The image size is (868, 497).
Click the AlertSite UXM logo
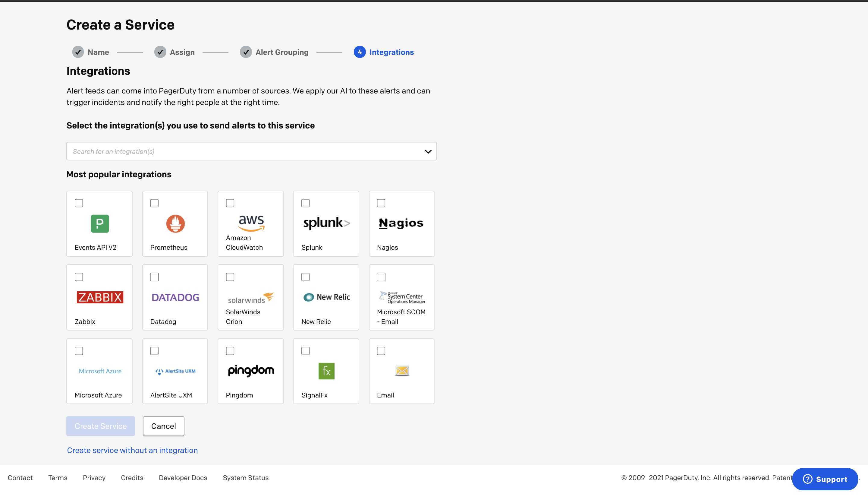point(175,371)
